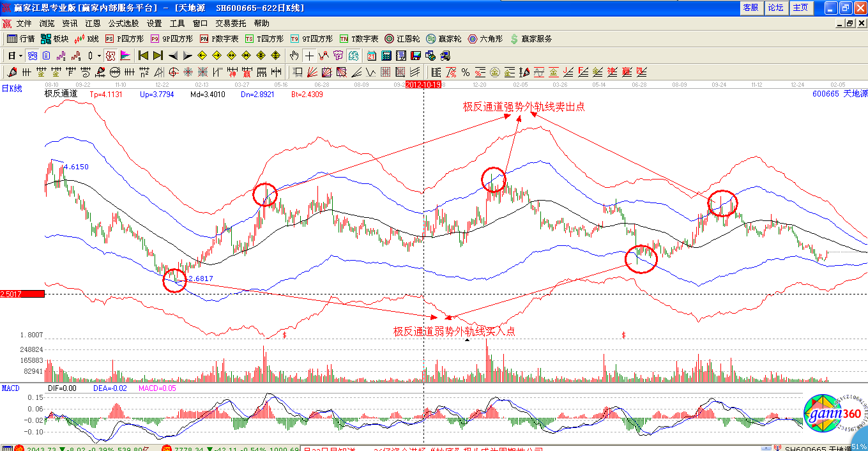Open the 公式选股 menu
The width and height of the screenshot is (868, 451).
pos(123,24)
